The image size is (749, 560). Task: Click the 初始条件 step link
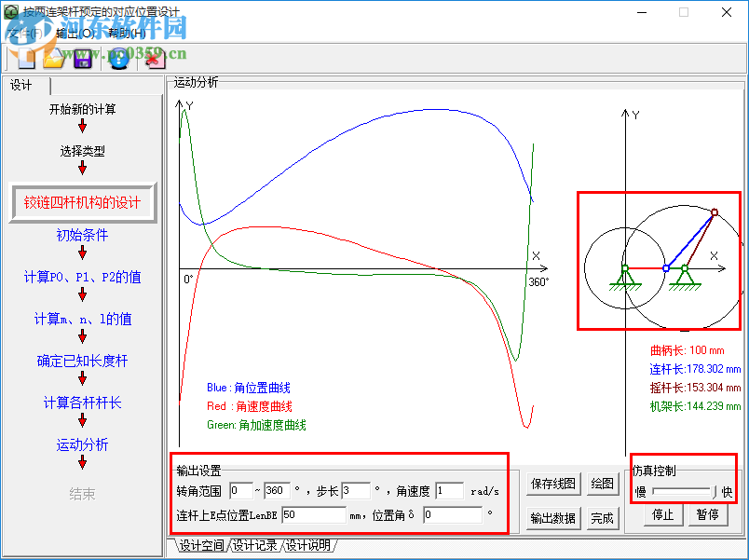click(x=83, y=235)
